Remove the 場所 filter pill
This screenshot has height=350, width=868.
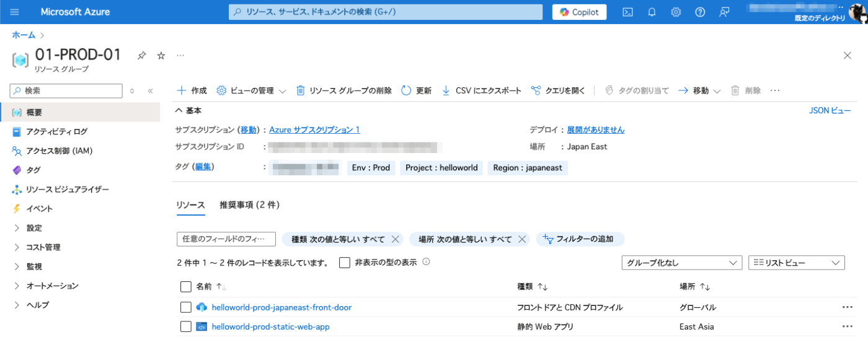tap(522, 239)
